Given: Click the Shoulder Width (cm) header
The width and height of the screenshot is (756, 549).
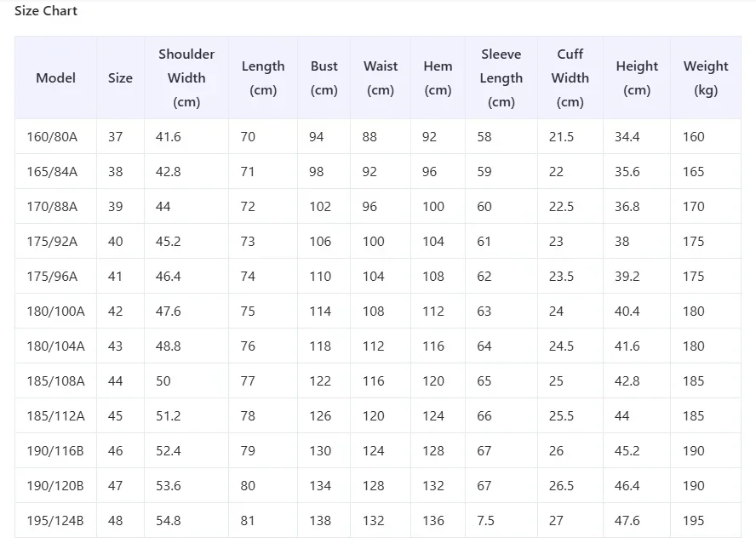Looking at the screenshot, I should (186, 77).
